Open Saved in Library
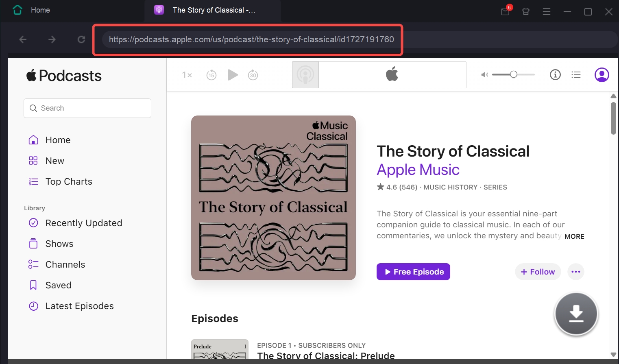The height and width of the screenshot is (364, 619). click(50, 285)
